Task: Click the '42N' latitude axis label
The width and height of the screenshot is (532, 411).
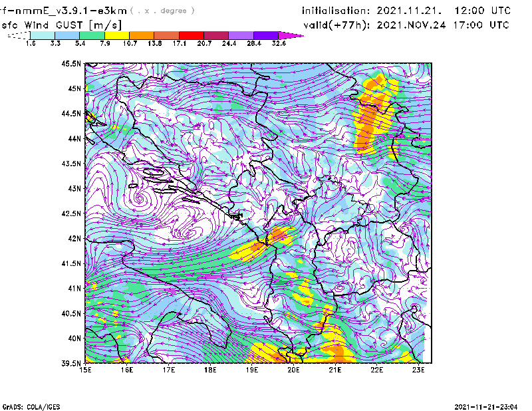Action: point(74,239)
